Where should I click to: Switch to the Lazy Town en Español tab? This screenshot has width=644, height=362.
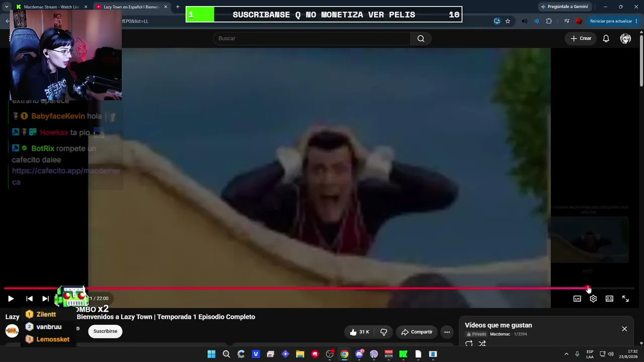[132, 7]
